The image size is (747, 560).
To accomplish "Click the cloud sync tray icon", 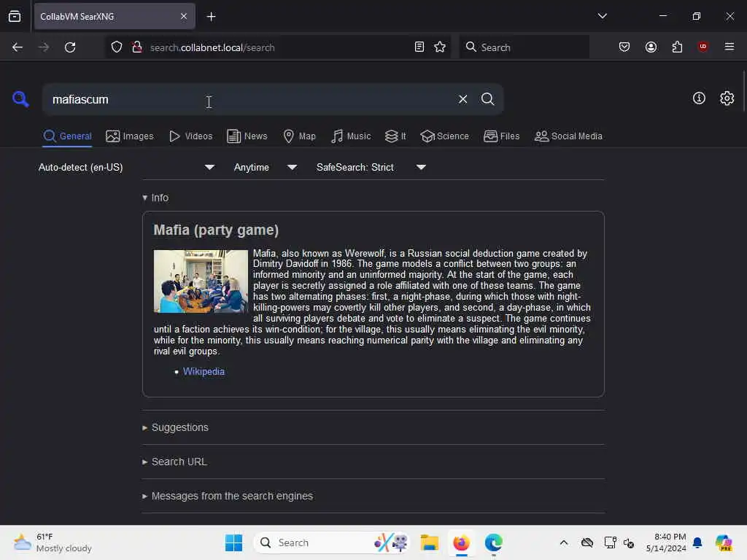I will [x=587, y=542].
